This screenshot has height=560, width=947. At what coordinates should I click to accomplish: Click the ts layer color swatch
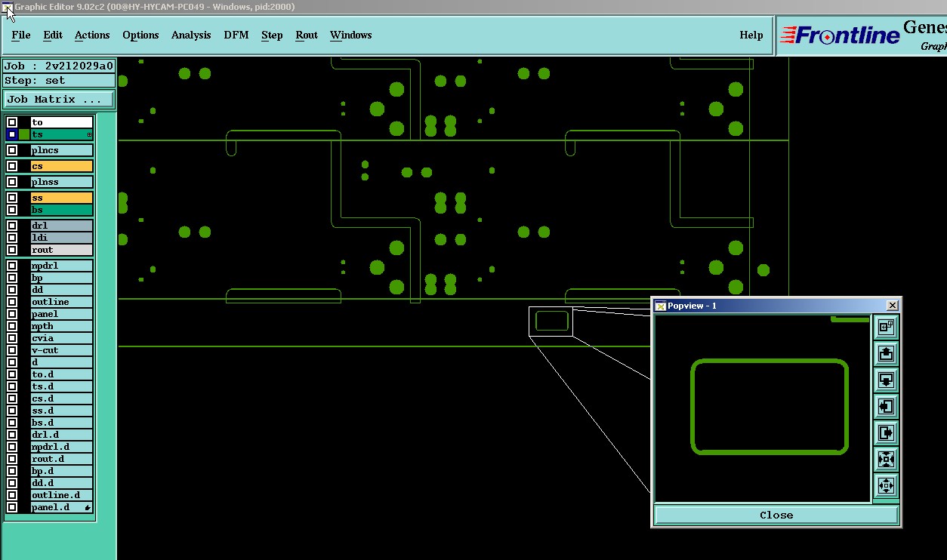(24, 134)
